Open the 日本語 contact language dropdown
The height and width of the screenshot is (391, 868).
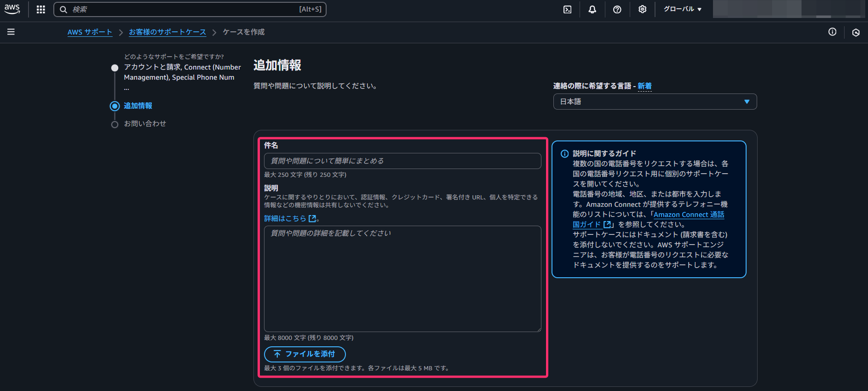coord(655,102)
